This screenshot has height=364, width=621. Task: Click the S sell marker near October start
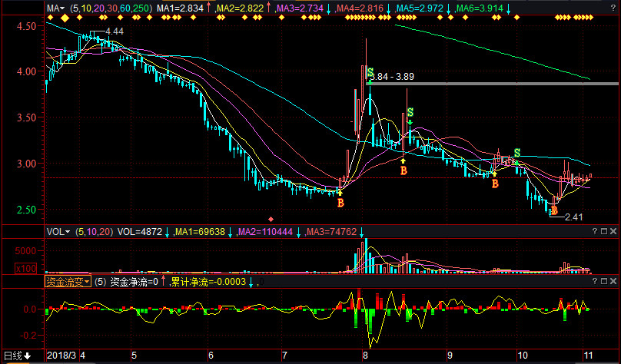tap(516, 153)
